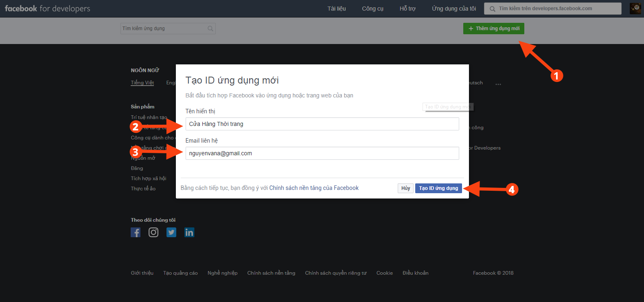Click the Facebook icon under Theo dõi chúng tôi
The image size is (644, 302).
(136, 232)
